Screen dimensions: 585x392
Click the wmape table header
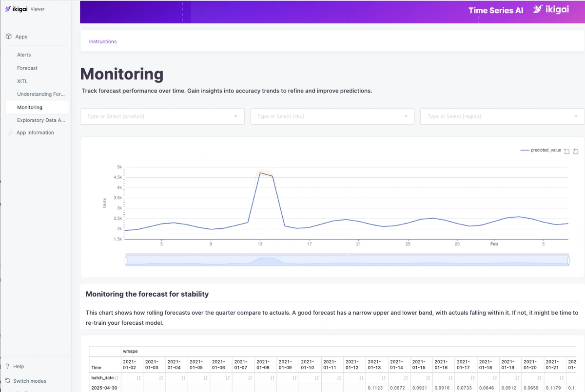coord(129,351)
